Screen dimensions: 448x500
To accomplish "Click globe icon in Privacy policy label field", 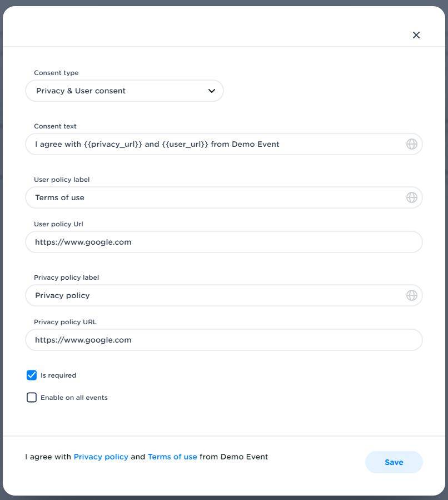I will (411, 295).
